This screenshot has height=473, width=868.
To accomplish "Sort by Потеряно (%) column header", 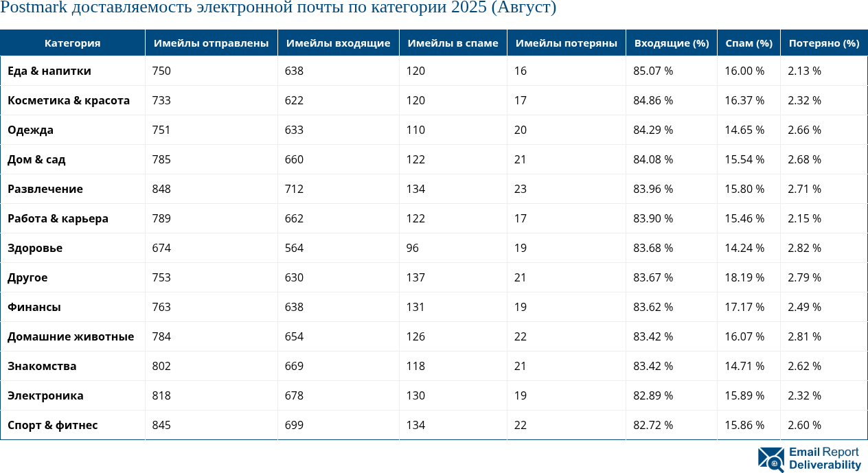I will click(x=823, y=42).
